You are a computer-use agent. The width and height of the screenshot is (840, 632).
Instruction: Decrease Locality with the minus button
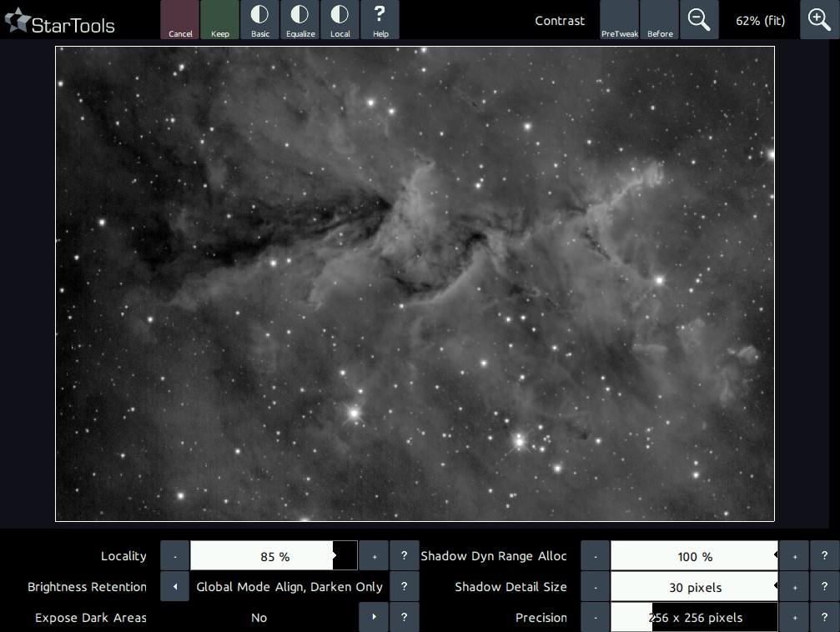tap(175, 556)
